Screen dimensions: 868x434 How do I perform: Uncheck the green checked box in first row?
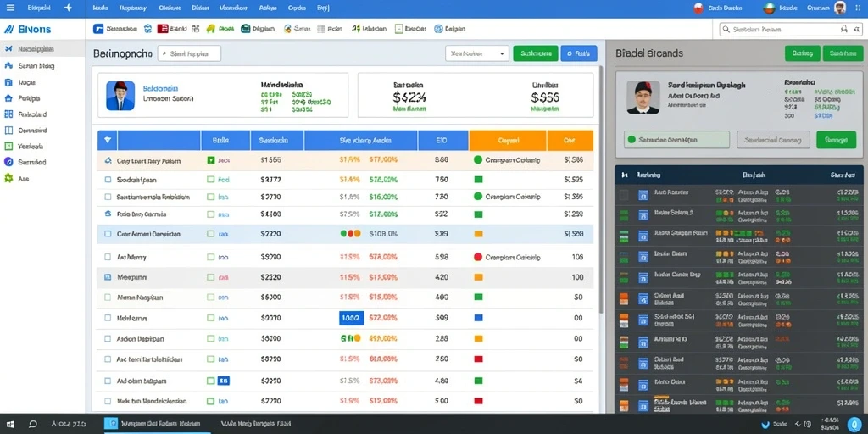click(210, 160)
